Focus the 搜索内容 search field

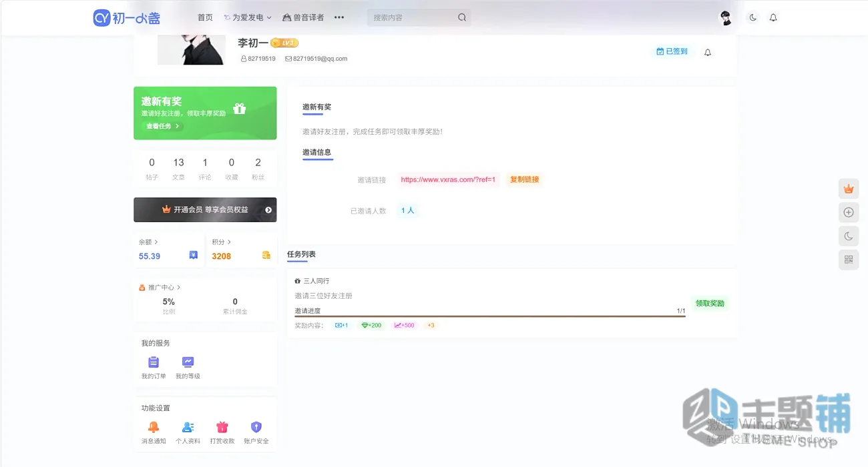[x=411, y=17]
